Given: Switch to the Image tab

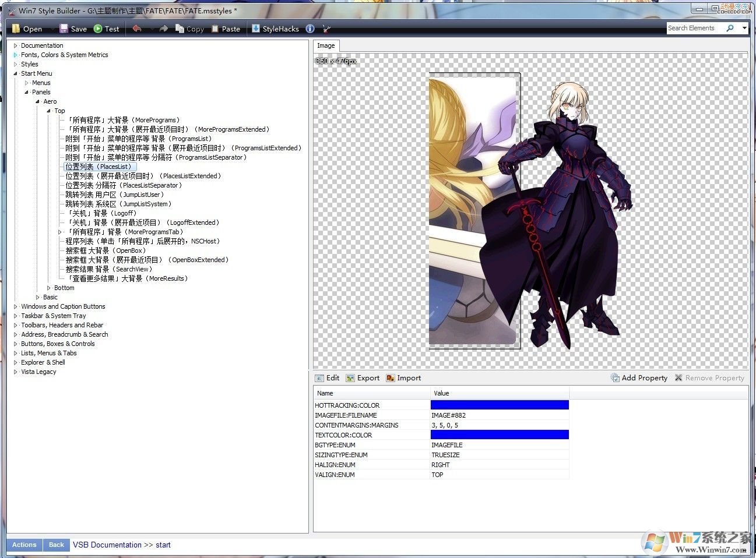Looking at the screenshot, I should point(326,45).
